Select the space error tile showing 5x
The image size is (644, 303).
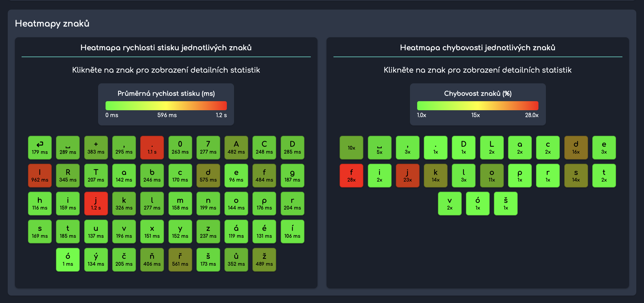379,148
